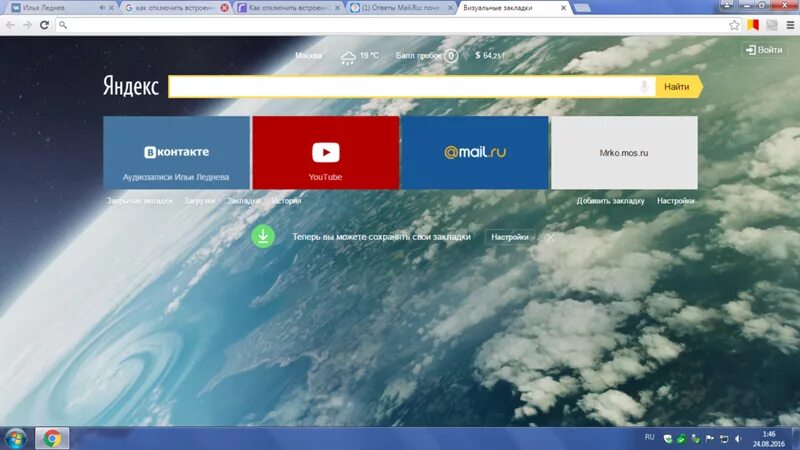Open the Москва location link
This screenshot has height=450, width=800.
click(x=308, y=55)
